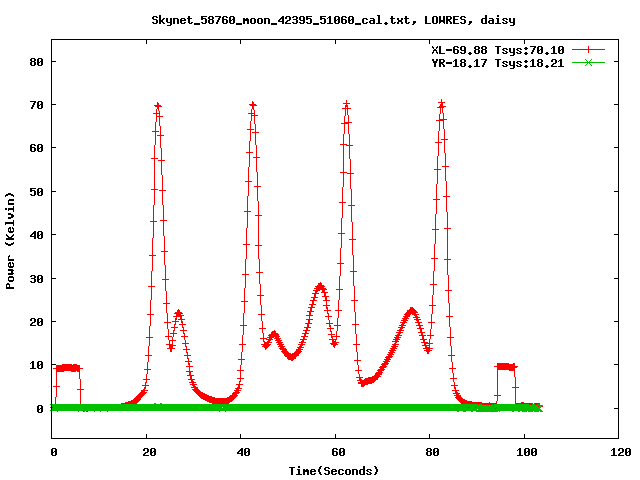The height and width of the screenshot is (480, 640).
Task: Click the x-axis tick label 120
Action: 620,452
